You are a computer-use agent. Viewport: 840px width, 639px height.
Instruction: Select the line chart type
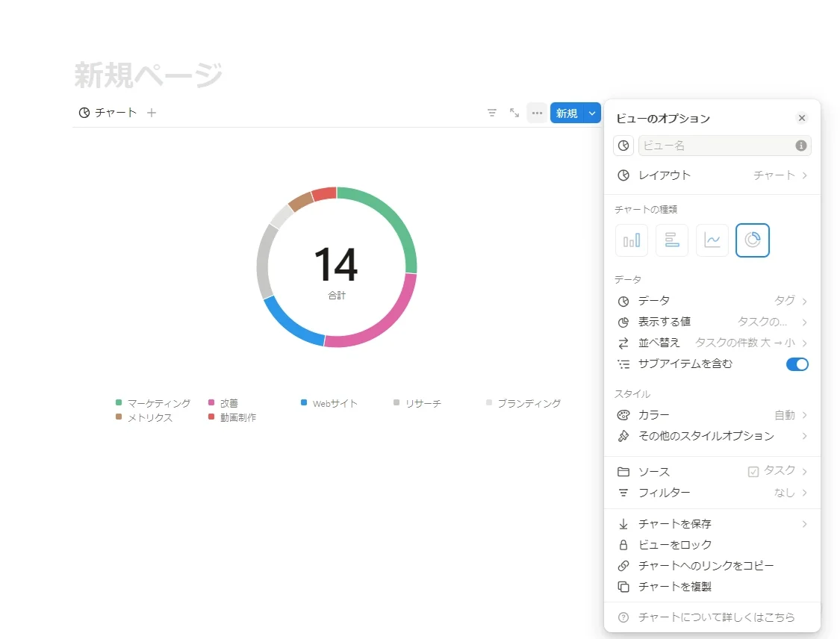[712, 240]
